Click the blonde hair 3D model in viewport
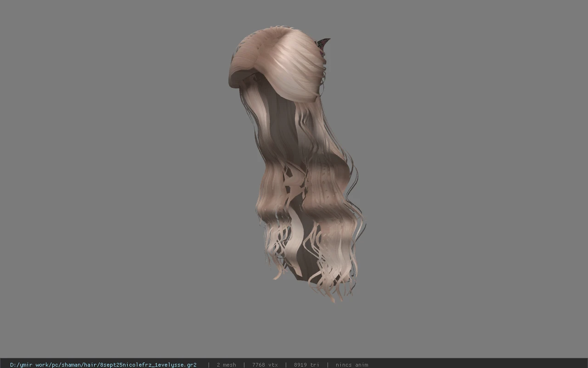The width and height of the screenshot is (588, 368). [297, 163]
